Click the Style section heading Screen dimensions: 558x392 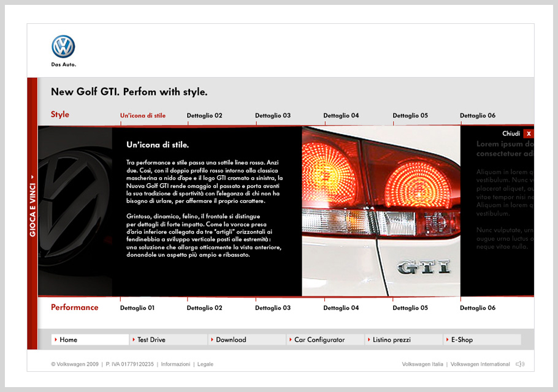click(x=60, y=115)
